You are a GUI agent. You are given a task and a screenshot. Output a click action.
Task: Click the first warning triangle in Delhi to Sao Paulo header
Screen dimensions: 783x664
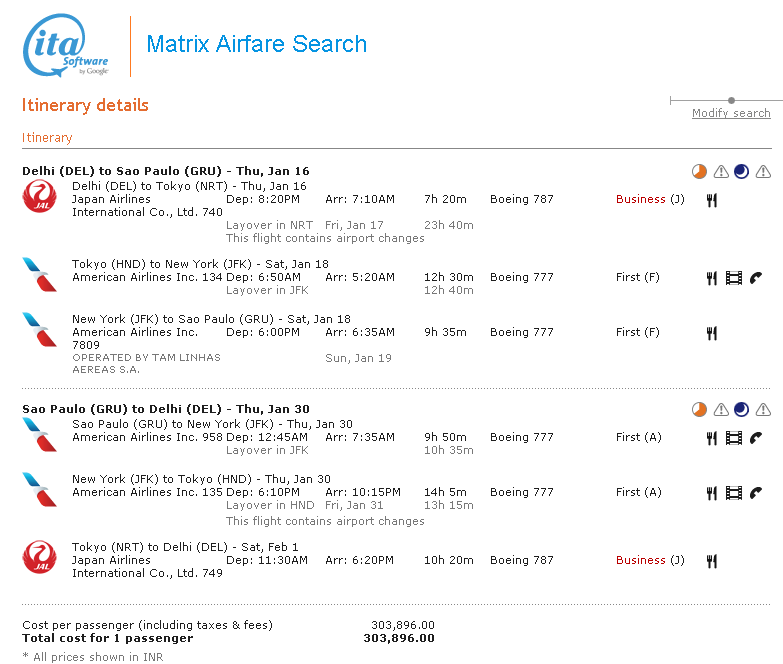coord(721,172)
